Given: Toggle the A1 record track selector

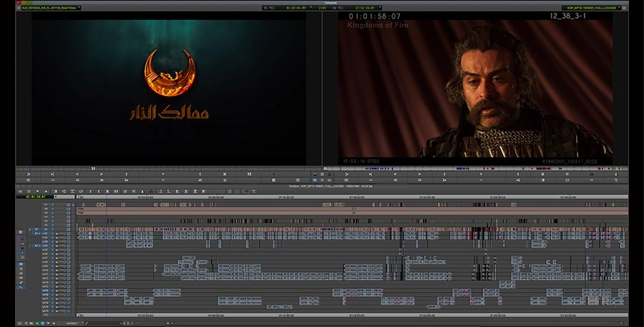Looking at the screenshot, I should (x=46, y=233).
